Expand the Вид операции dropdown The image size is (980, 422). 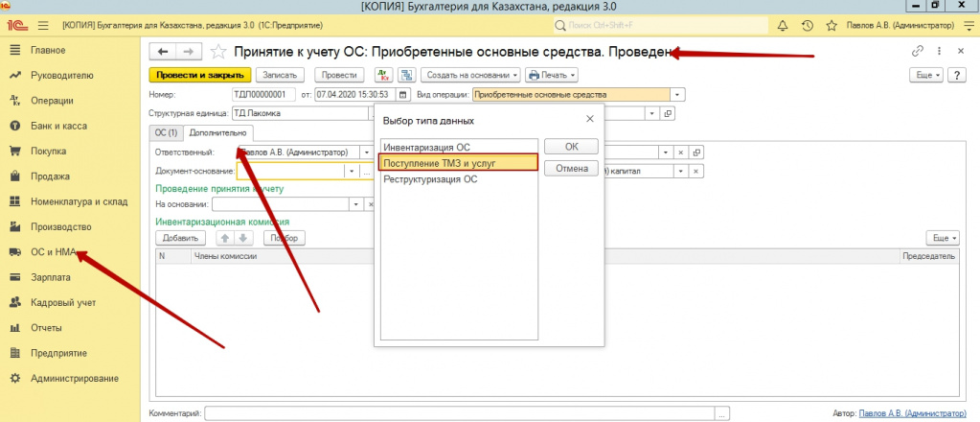point(678,95)
